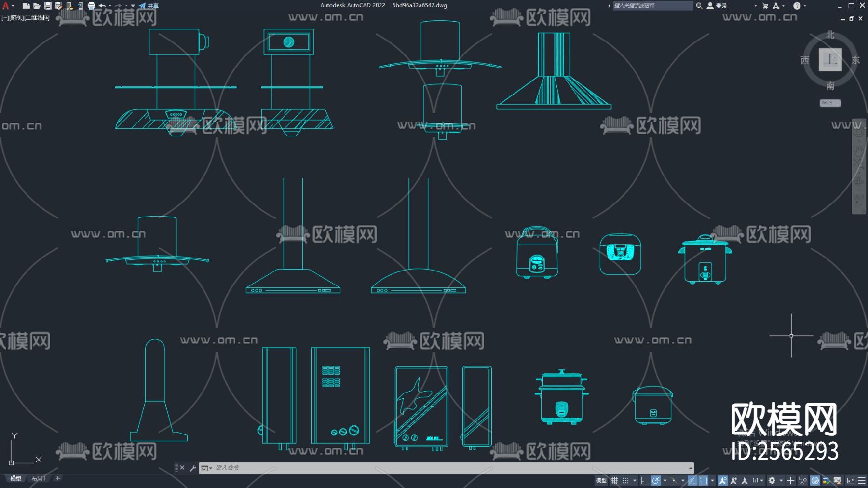This screenshot has height=488, width=868.
Task: Open the WCS coordinate system dropdown
Action: pyautogui.click(x=830, y=103)
